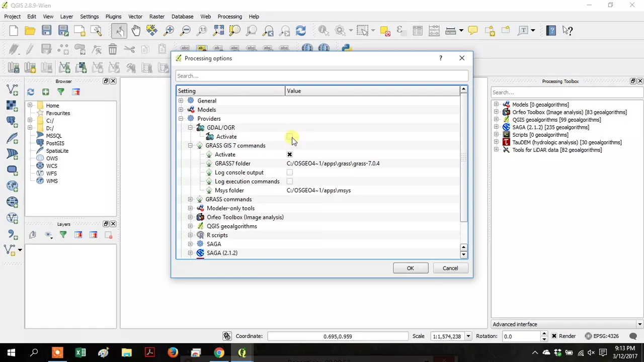Click the Add WMS Layer globe icon
Screen dimensions: 644x362
pos(12,186)
